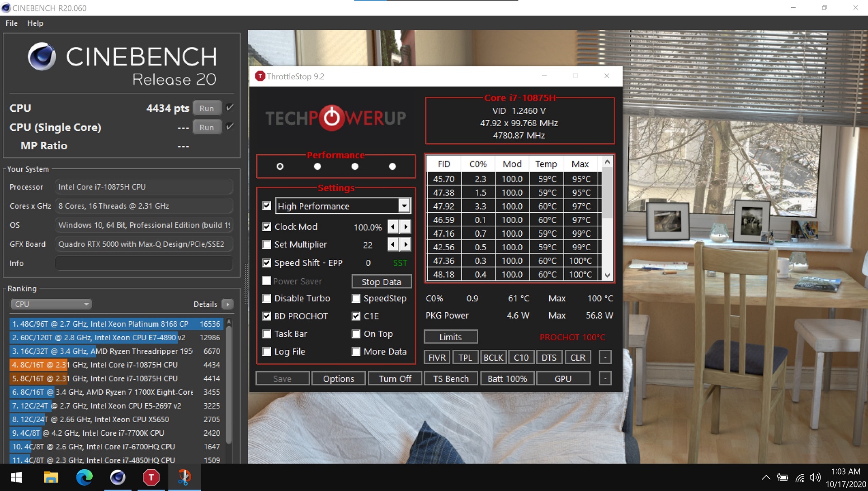Select the second Performance profile radio
Image resolution: width=868 pixels, height=491 pixels.
point(317,167)
